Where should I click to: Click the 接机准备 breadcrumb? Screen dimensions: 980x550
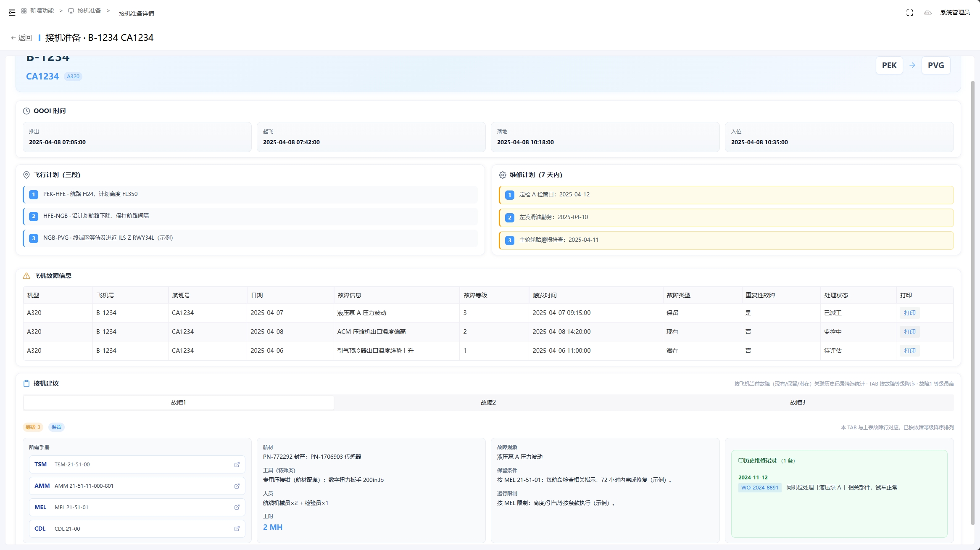(x=89, y=11)
